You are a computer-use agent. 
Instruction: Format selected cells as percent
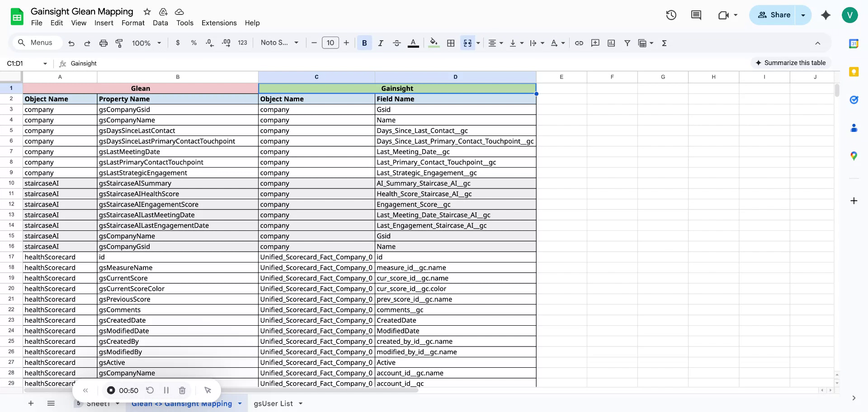194,43
